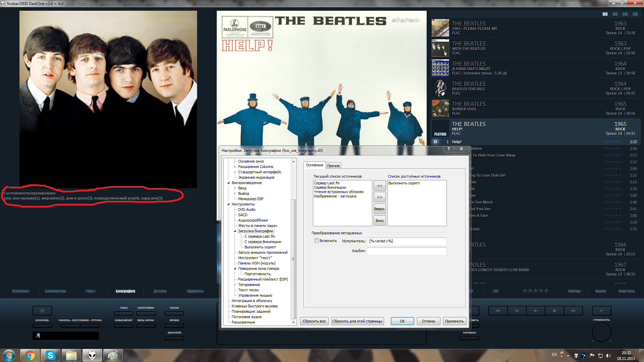Click the Громкость volume knob

click(601, 332)
